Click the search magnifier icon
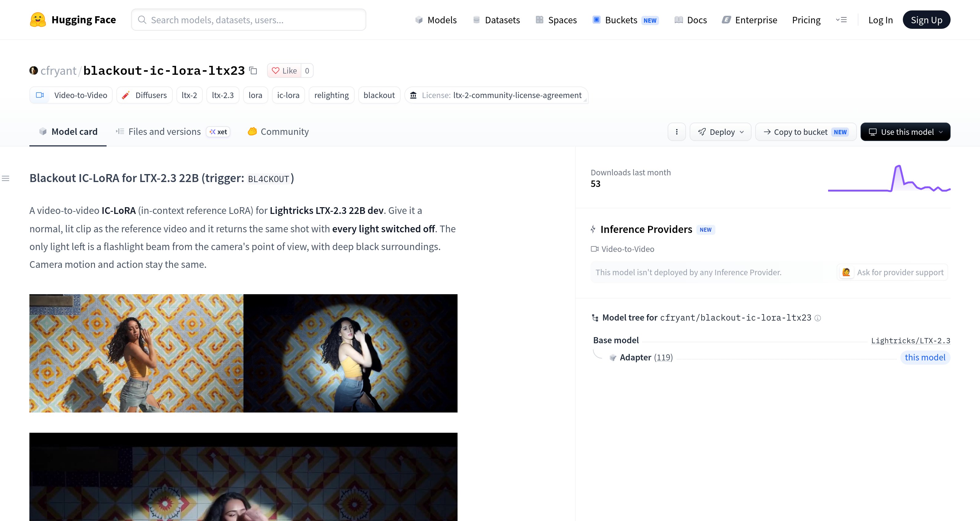 142,20
